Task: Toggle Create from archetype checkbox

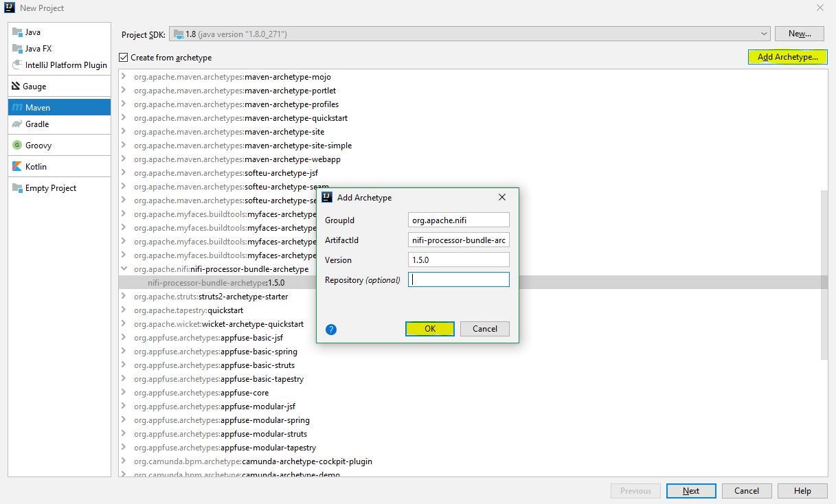Action: point(124,58)
